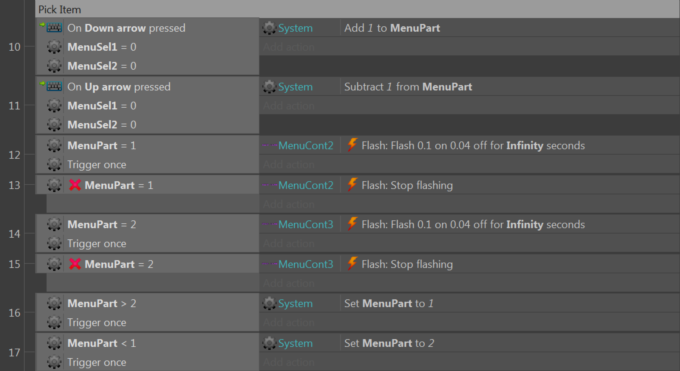Click gear icon next to MenuPart > 2 condition

pos(54,303)
